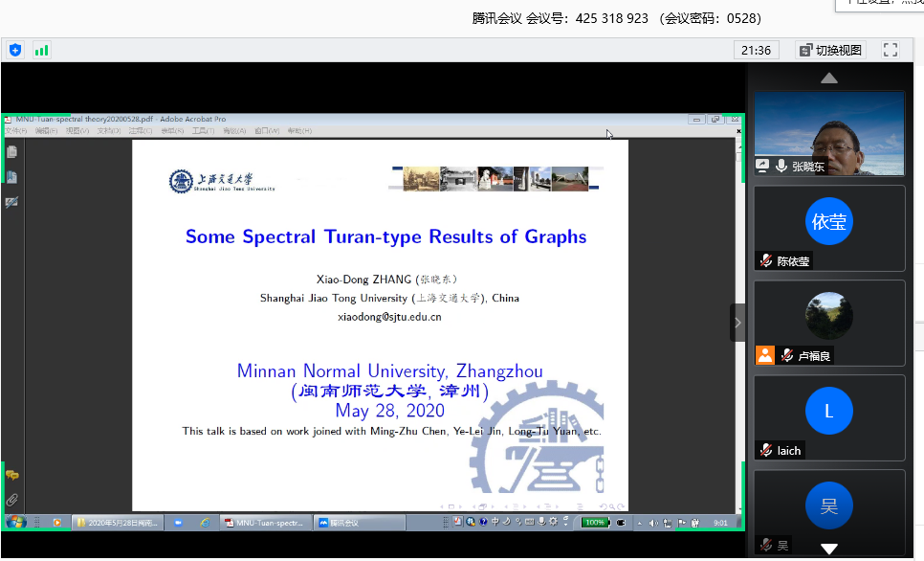Viewport: 924px width, 561px height.
Task: Collapse the participant video sidebar
Action: pos(737,324)
